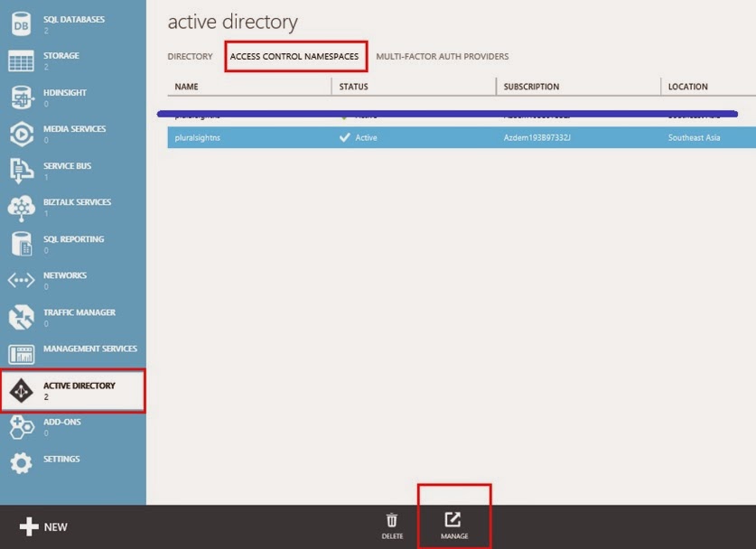Click the Service Bus icon
The width and height of the screenshot is (756, 549).
(21, 171)
